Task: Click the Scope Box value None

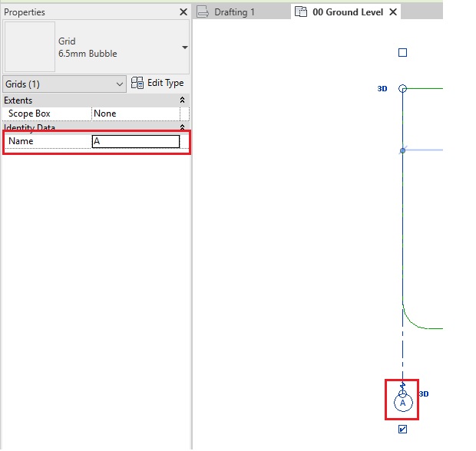Action: pyautogui.click(x=135, y=114)
